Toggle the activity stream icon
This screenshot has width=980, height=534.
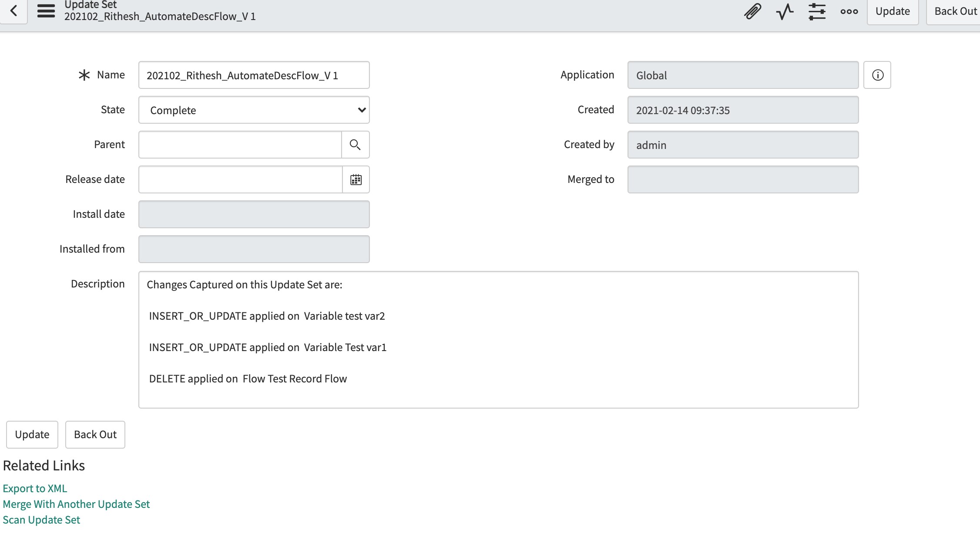pyautogui.click(x=785, y=11)
